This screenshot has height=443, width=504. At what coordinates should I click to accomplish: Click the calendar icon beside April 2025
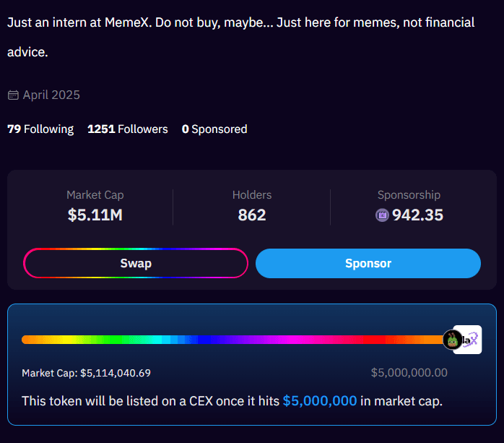(x=13, y=95)
